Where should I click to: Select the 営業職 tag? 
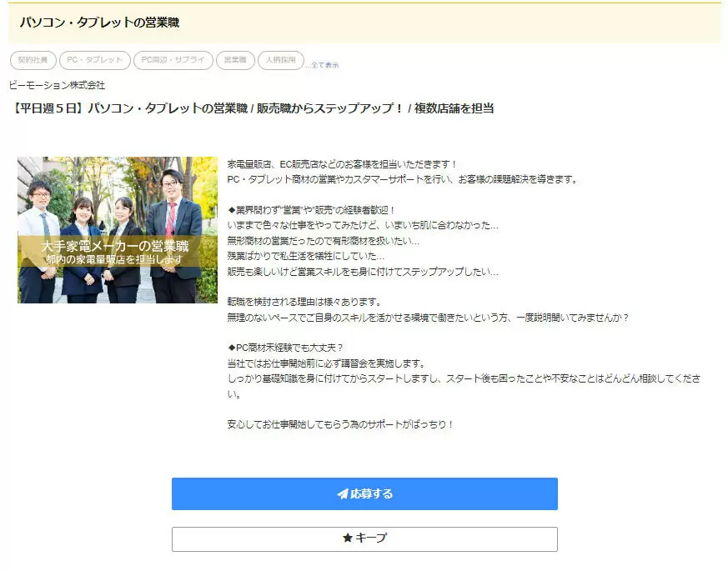click(x=235, y=60)
